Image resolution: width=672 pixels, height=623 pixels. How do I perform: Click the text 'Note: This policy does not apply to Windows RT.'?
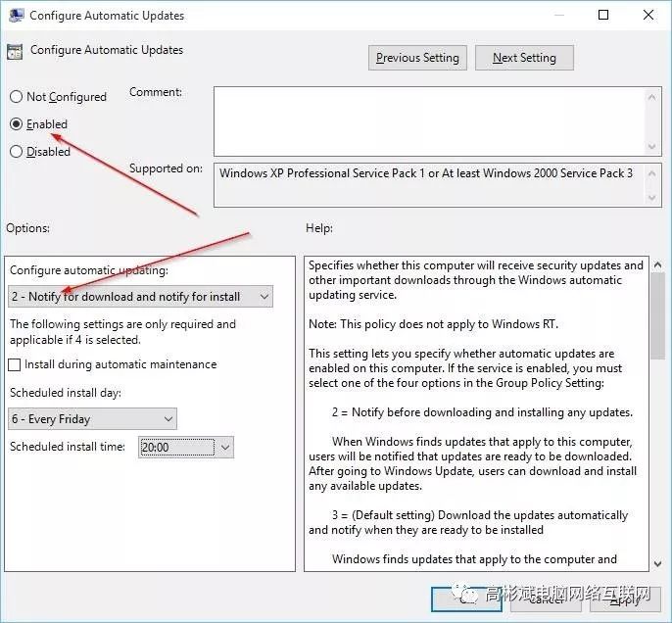tap(434, 324)
